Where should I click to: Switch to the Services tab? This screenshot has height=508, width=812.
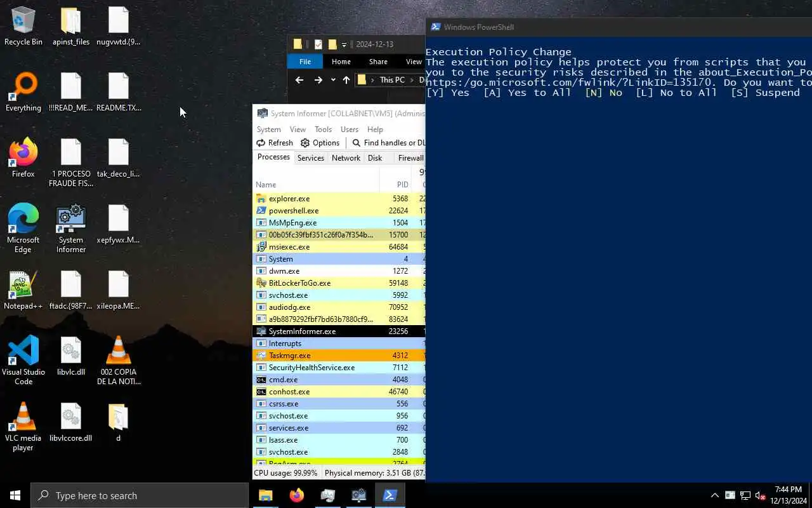click(311, 158)
